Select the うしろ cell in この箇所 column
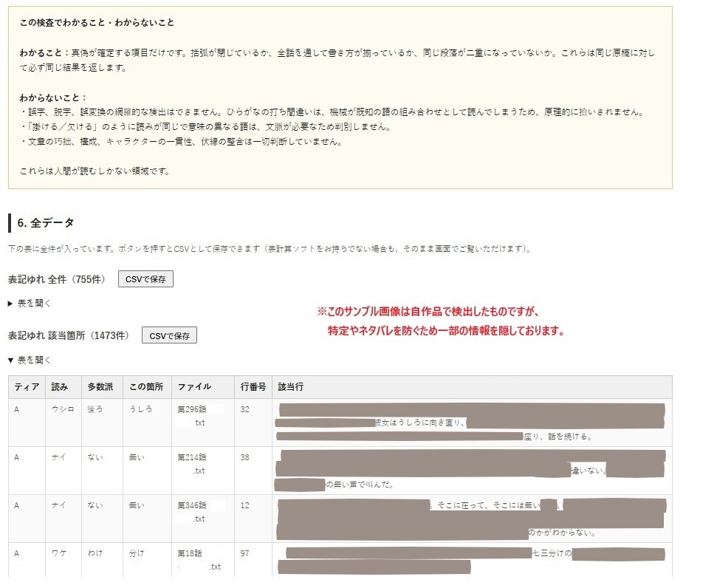The image size is (703, 588). tap(147, 423)
